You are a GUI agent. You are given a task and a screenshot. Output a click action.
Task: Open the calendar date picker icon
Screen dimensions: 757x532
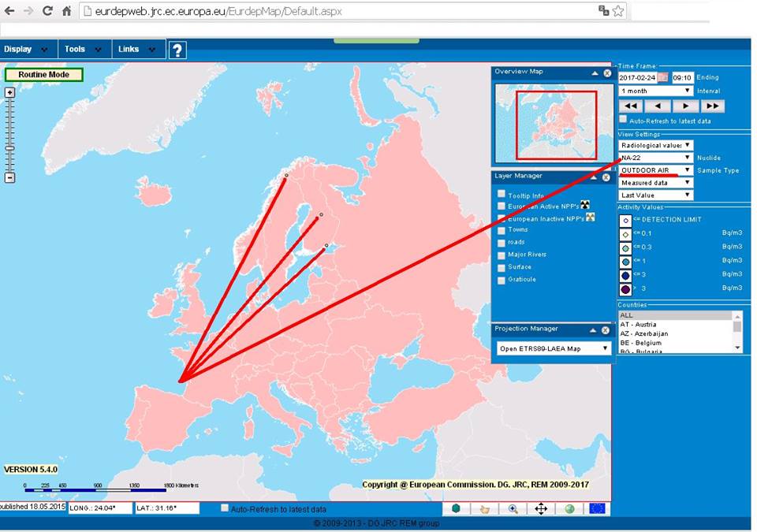click(x=662, y=77)
